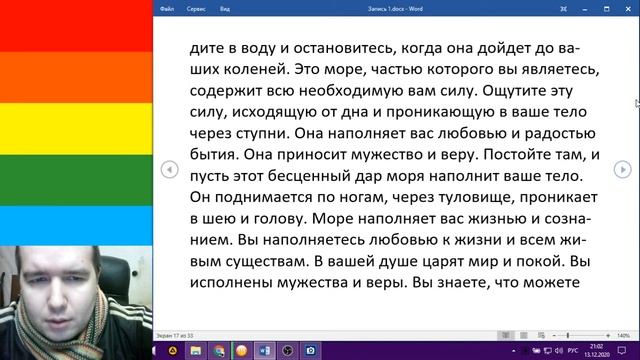Viewport: 640px width, 360px height.
Task: Open the yellow triangle app in taskbar
Action: (173, 351)
